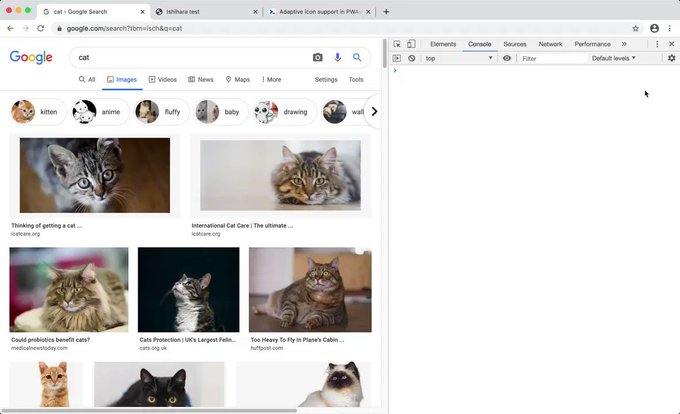Close the Adaptive icon support tab
Viewport: 680px width, 414px height.
(x=368, y=12)
